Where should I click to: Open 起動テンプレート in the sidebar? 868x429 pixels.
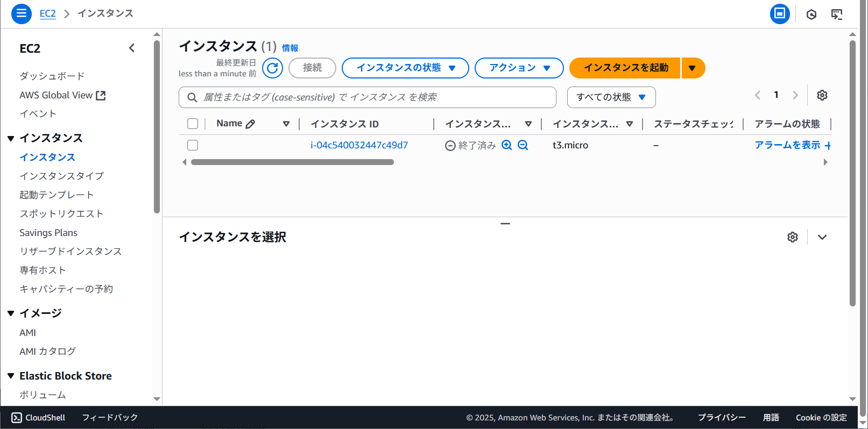click(x=57, y=195)
